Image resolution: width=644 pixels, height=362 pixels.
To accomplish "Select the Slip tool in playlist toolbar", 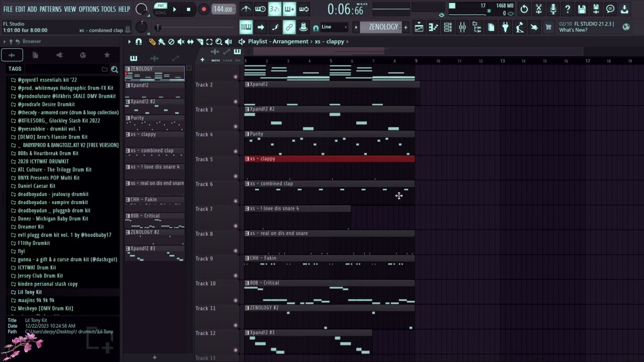I will click(190, 42).
